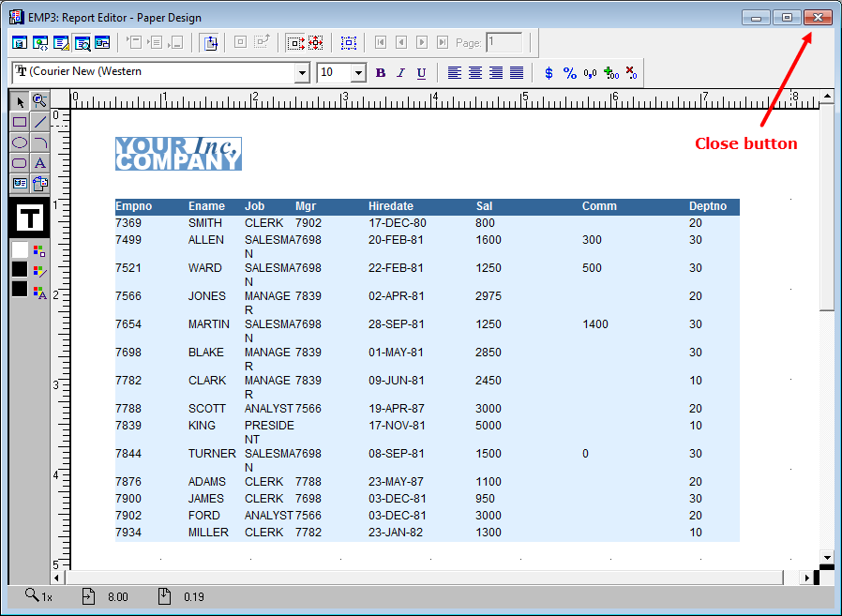Open the Paper Layout view

point(61,42)
